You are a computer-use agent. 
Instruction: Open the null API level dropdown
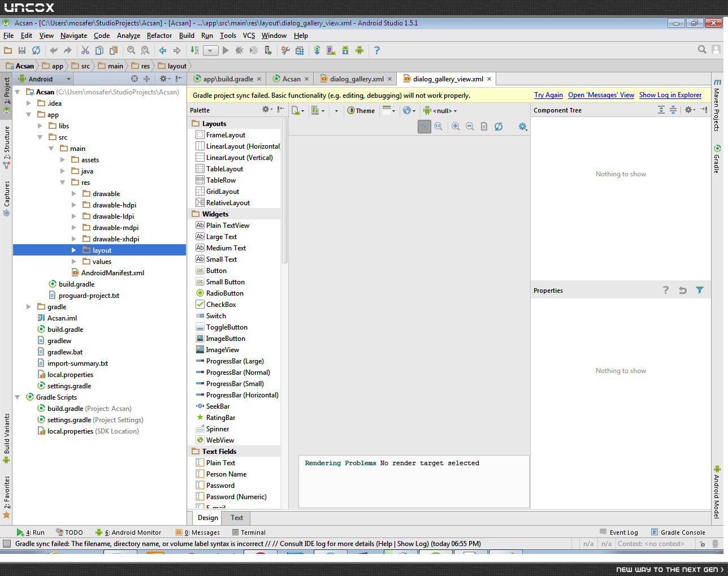(x=440, y=111)
